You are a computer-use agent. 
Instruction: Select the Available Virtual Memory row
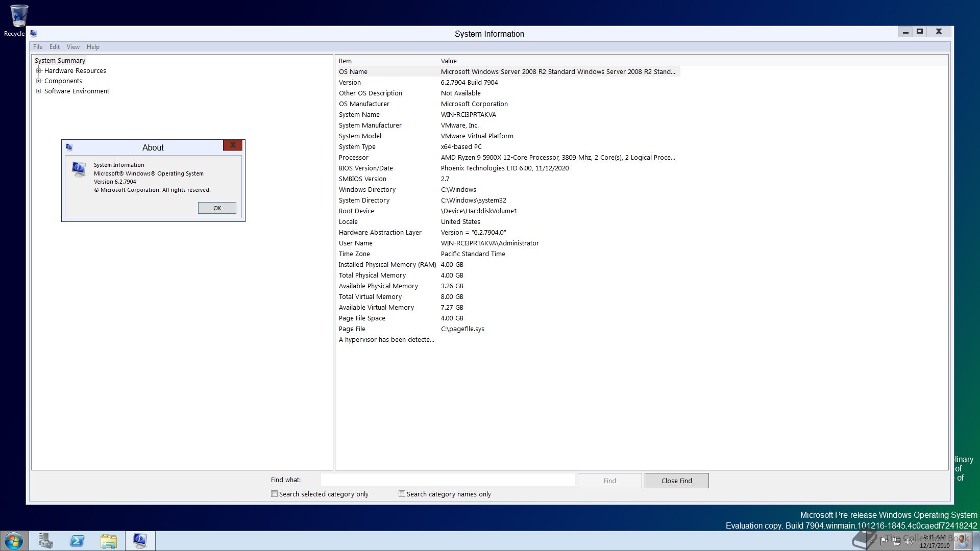(508, 308)
